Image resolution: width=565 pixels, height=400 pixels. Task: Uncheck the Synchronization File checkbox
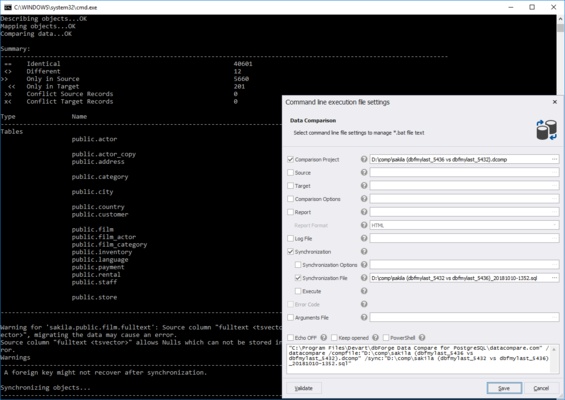point(298,278)
